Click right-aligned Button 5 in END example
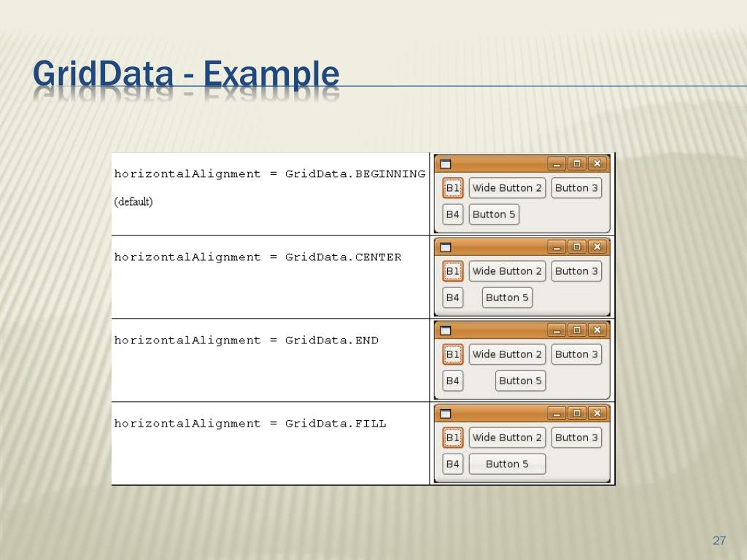The height and width of the screenshot is (560, 747). 520,381
